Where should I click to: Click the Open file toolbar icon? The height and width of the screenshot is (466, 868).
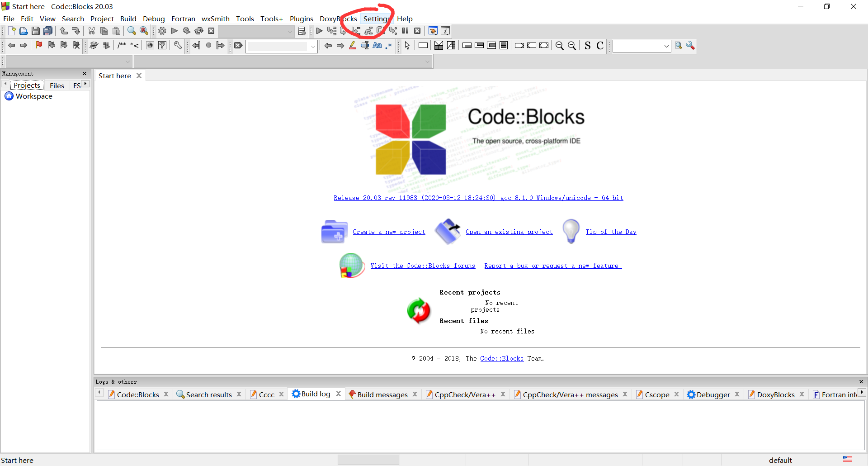click(x=24, y=31)
